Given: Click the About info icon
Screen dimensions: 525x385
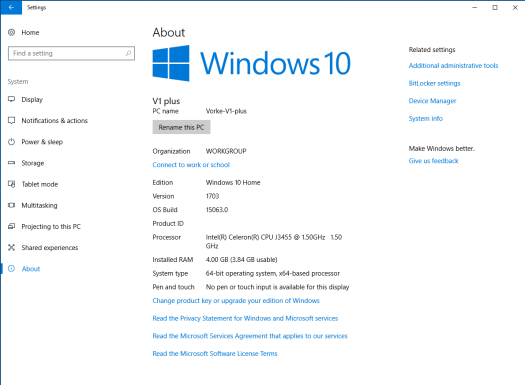Looking at the screenshot, I should click(x=11, y=268).
